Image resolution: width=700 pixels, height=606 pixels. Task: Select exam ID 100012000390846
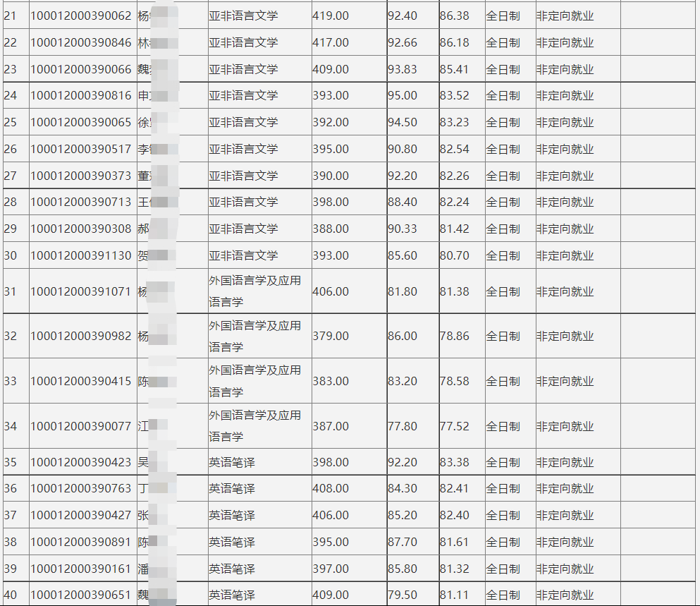[81, 43]
